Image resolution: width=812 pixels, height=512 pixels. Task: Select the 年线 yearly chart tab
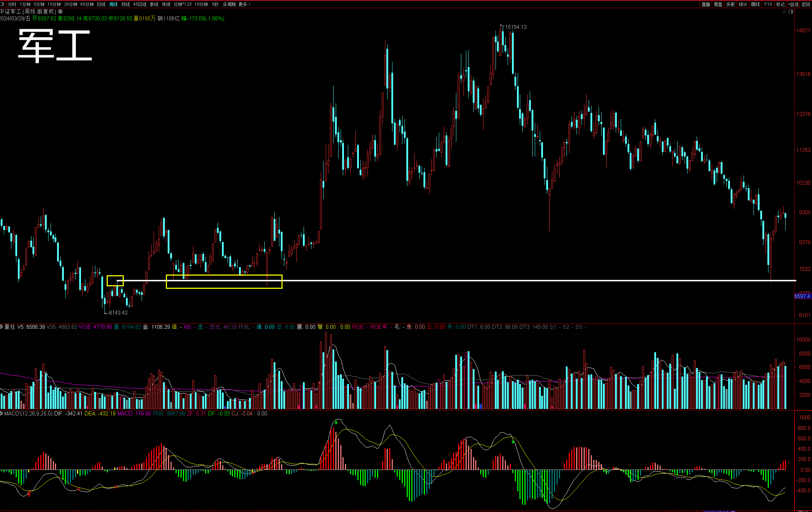point(166,4)
